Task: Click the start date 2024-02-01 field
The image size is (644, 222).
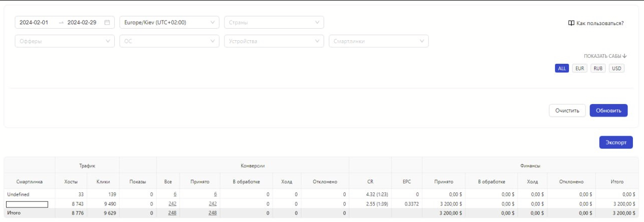Action: pyautogui.click(x=34, y=23)
